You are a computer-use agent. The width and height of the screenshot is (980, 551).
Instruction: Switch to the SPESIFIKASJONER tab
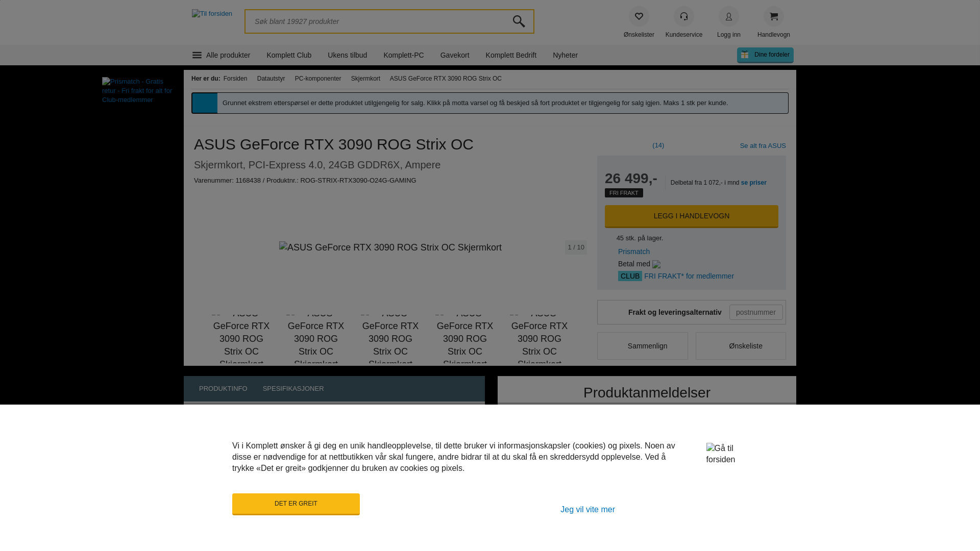[x=293, y=389]
